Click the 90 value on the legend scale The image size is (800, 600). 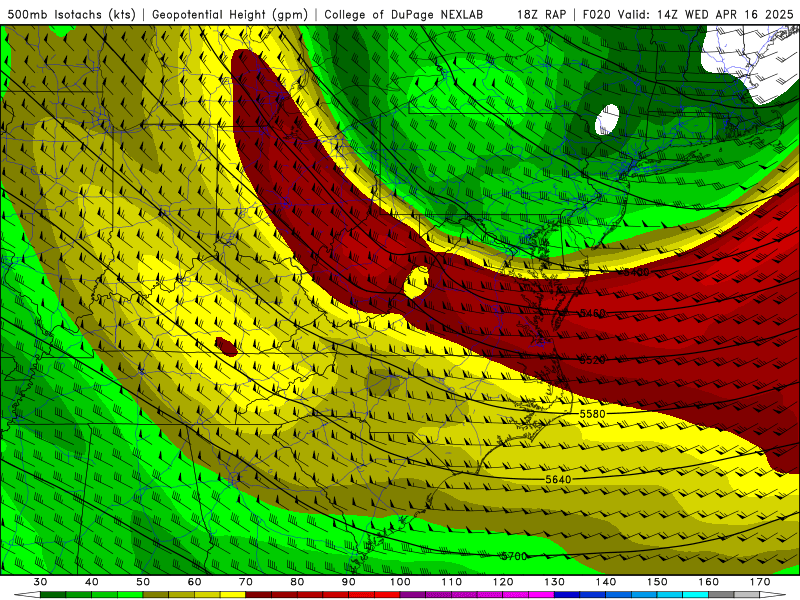click(x=349, y=582)
